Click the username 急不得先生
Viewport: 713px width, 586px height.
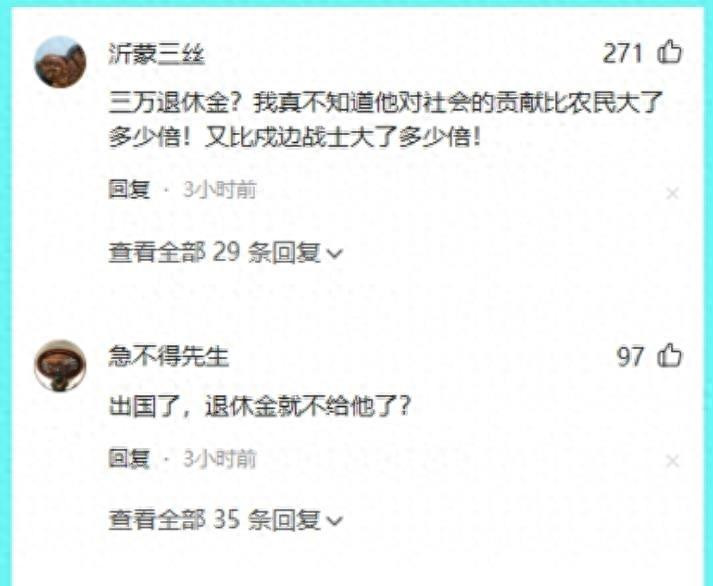point(168,356)
